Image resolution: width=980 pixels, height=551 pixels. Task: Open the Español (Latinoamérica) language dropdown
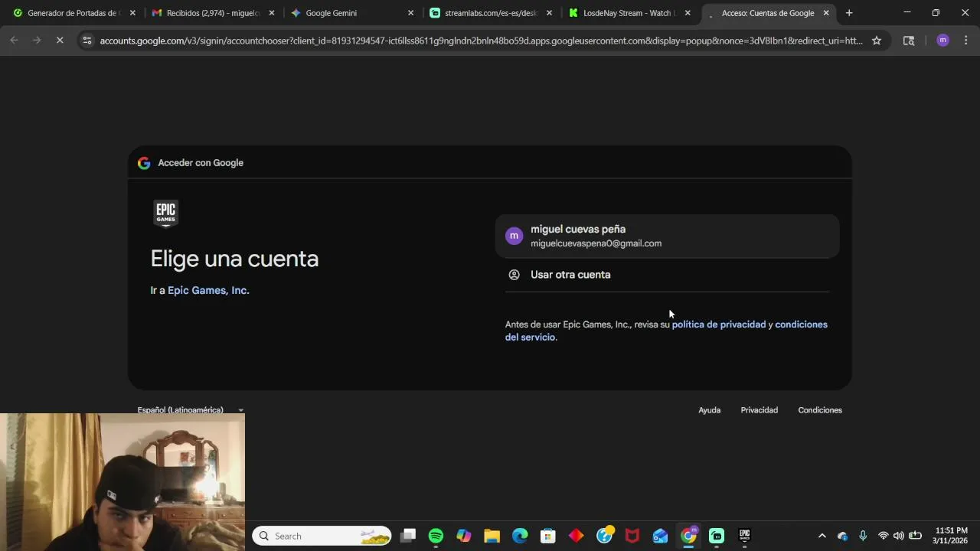tap(190, 410)
